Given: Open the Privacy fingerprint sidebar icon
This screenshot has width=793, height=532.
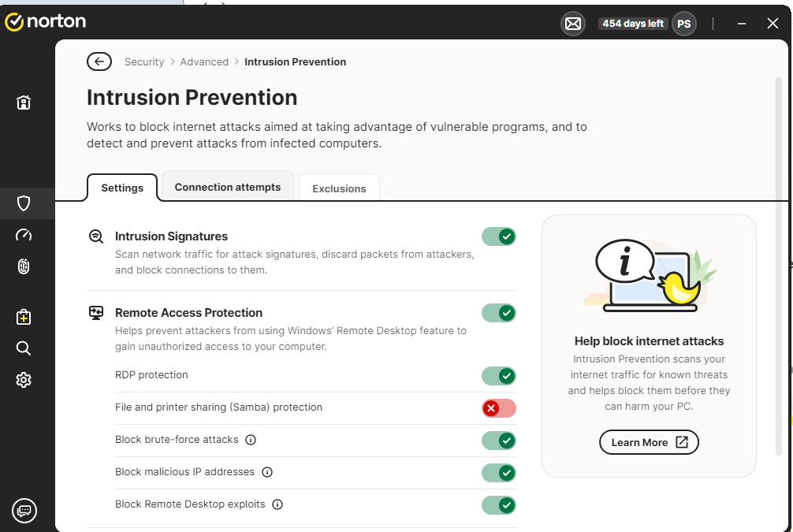Looking at the screenshot, I should 24,266.
